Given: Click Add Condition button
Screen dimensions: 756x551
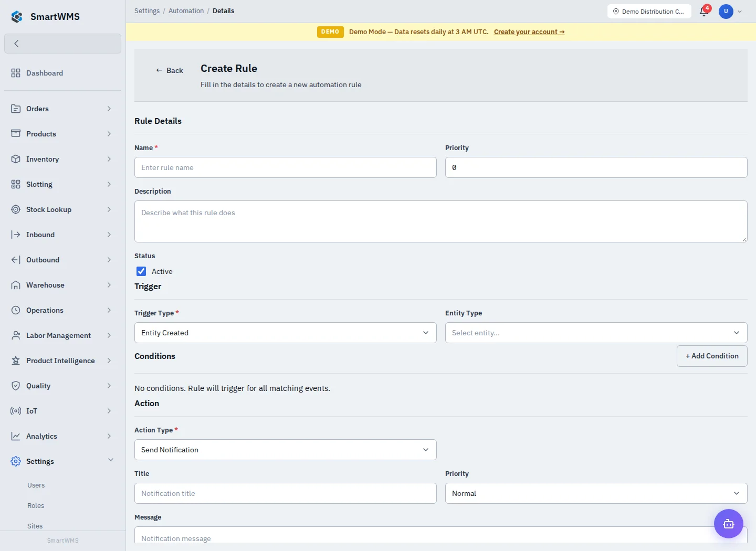Looking at the screenshot, I should click(712, 356).
